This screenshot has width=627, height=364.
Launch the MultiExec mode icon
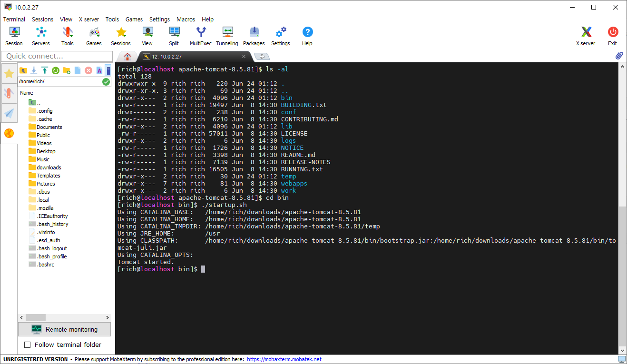(x=201, y=36)
